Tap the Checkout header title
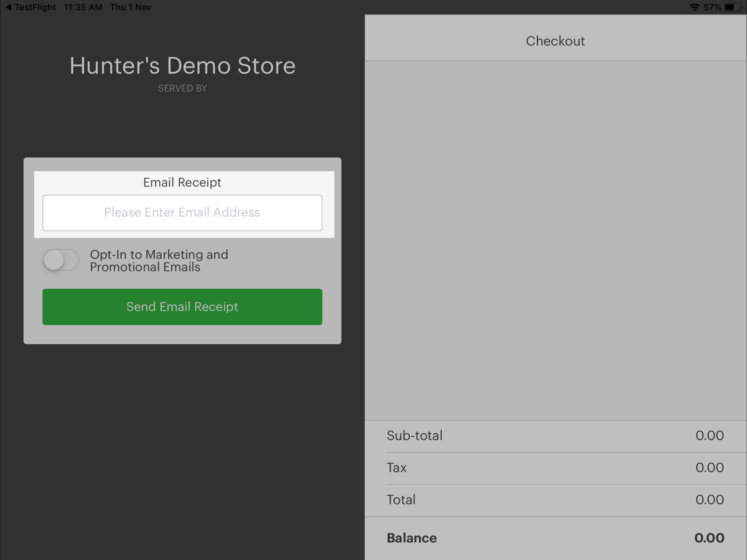This screenshot has width=747, height=560. [555, 41]
